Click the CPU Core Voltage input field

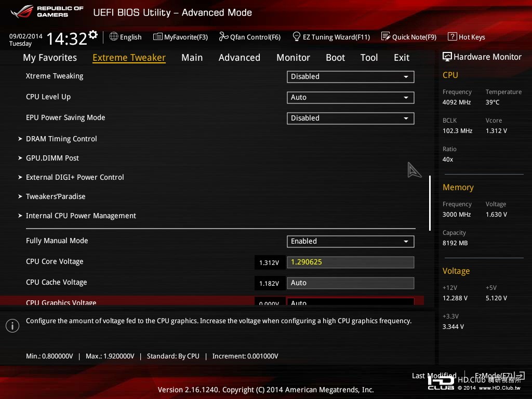pos(351,262)
